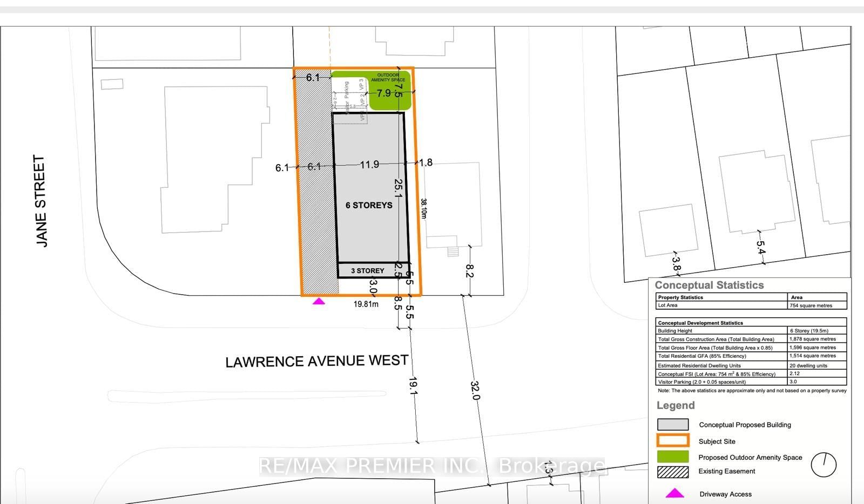The image size is (864, 504).
Task: Select the "1,878 square metres" value
Action: click(x=813, y=339)
